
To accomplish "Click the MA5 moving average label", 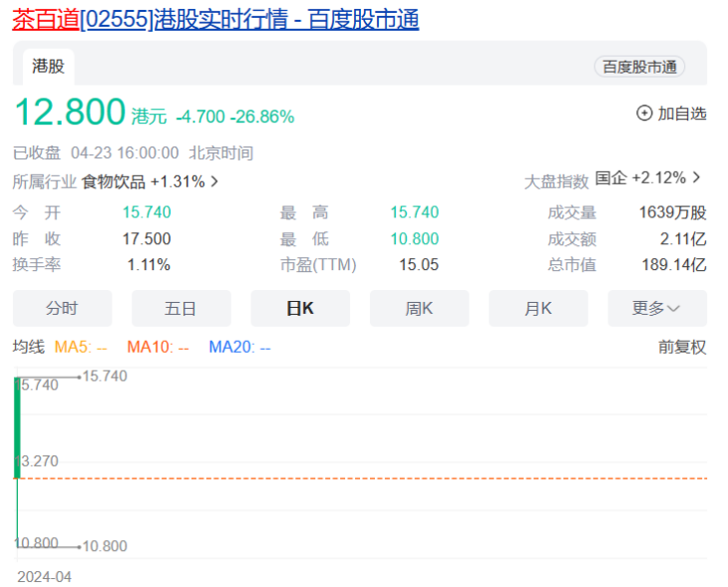I will 81,347.
